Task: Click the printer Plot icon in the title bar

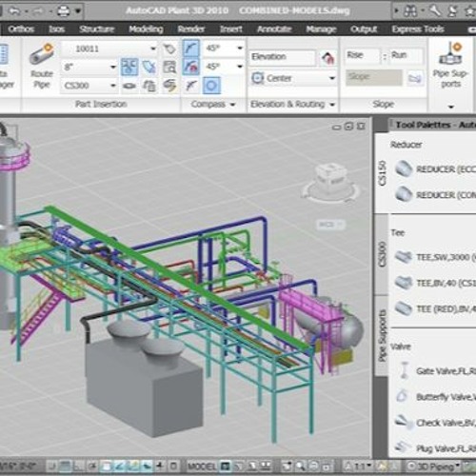Action: coord(63,11)
